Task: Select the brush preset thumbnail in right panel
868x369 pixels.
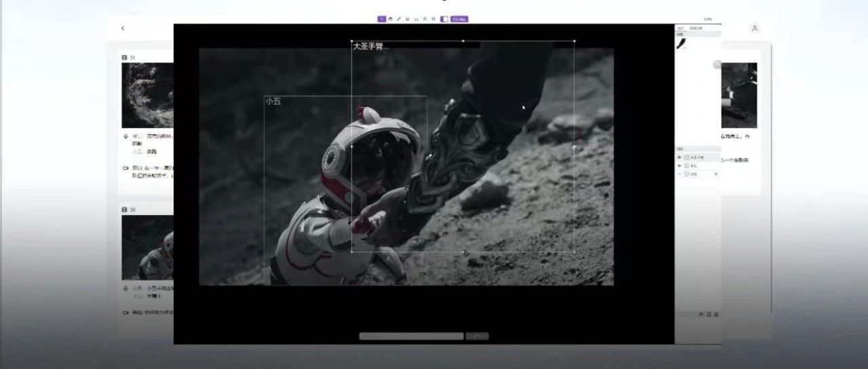Action: click(x=682, y=43)
